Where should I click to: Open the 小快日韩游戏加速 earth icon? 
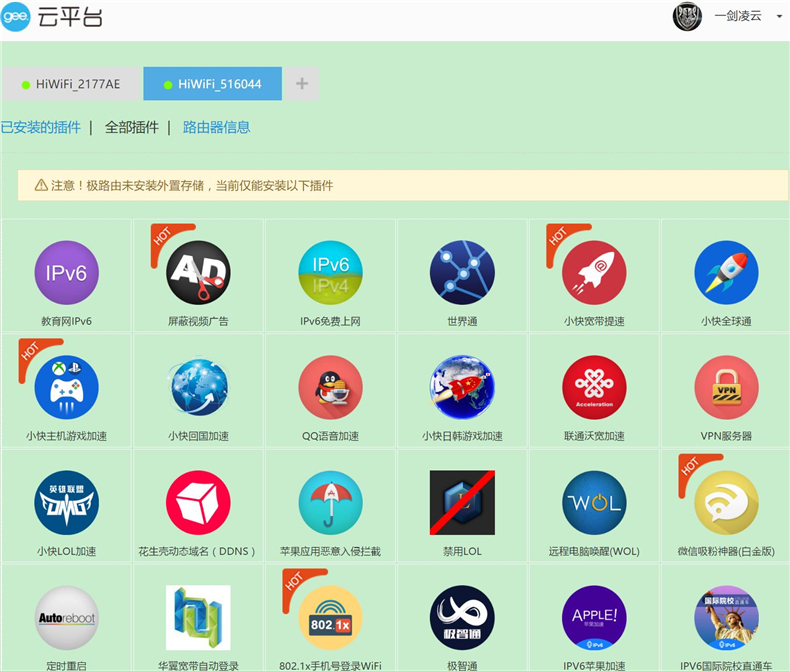(462, 387)
